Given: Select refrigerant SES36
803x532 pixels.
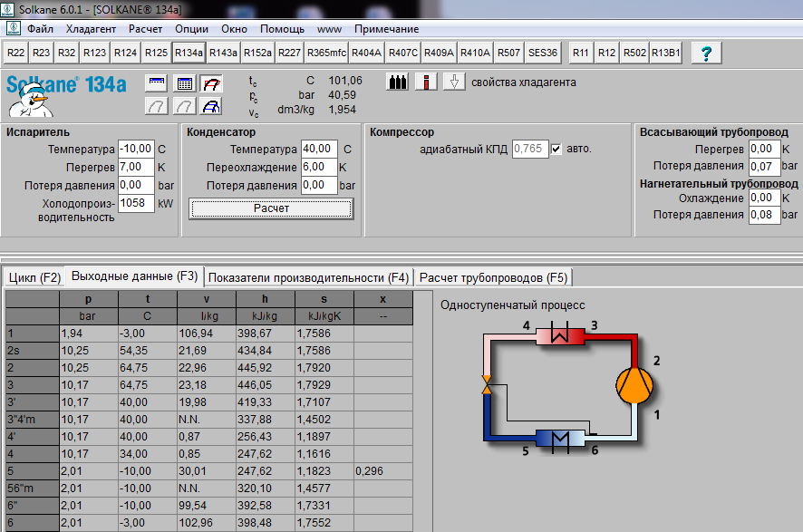Looking at the screenshot, I should [x=543, y=53].
